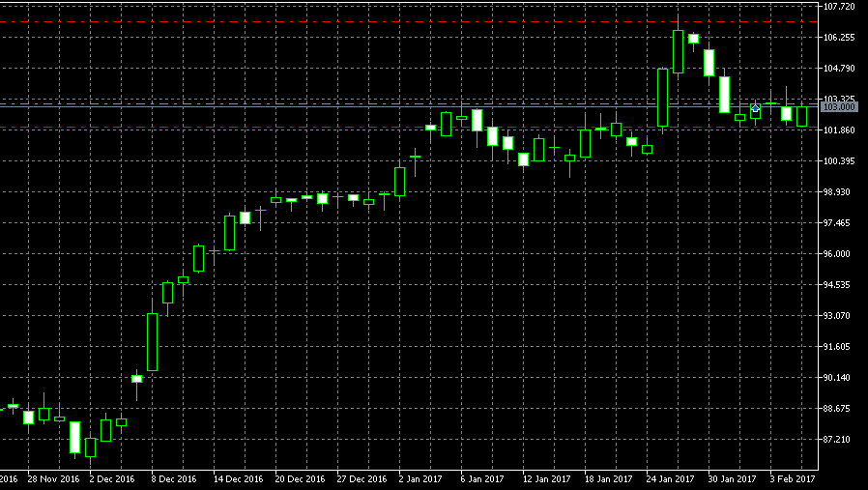This screenshot has width=868, height=490.
Task: Click the 18 Jan 2017 date label
Action: [x=608, y=479]
